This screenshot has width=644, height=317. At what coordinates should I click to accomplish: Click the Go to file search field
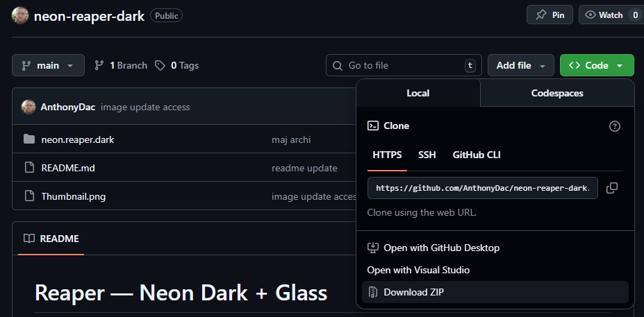pyautogui.click(x=404, y=65)
